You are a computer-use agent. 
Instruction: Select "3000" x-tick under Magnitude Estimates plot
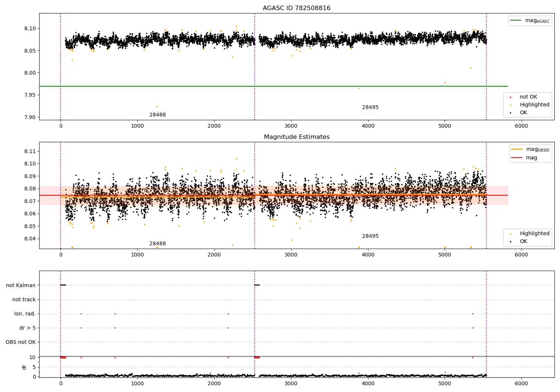[291, 255]
